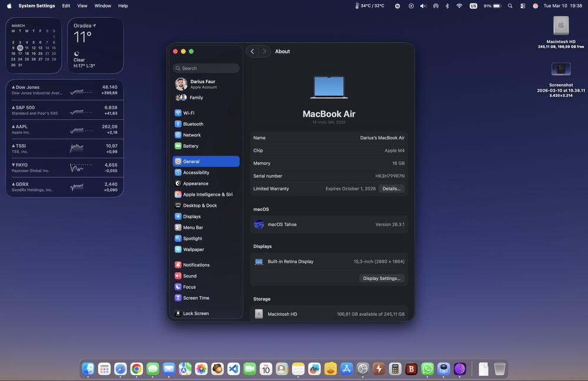The height and width of the screenshot is (381, 588).
Task: Launch App Store from the Dock
Action: coord(346,369)
